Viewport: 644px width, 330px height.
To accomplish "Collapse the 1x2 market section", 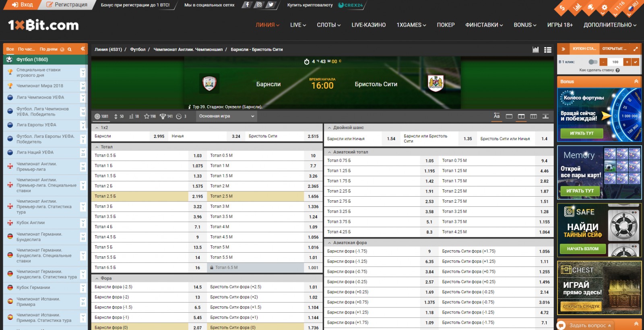I will (x=97, y=128).
